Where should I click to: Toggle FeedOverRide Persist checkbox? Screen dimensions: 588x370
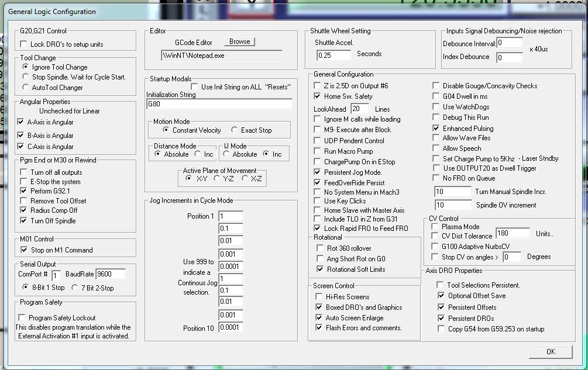[x=317, y=182]
